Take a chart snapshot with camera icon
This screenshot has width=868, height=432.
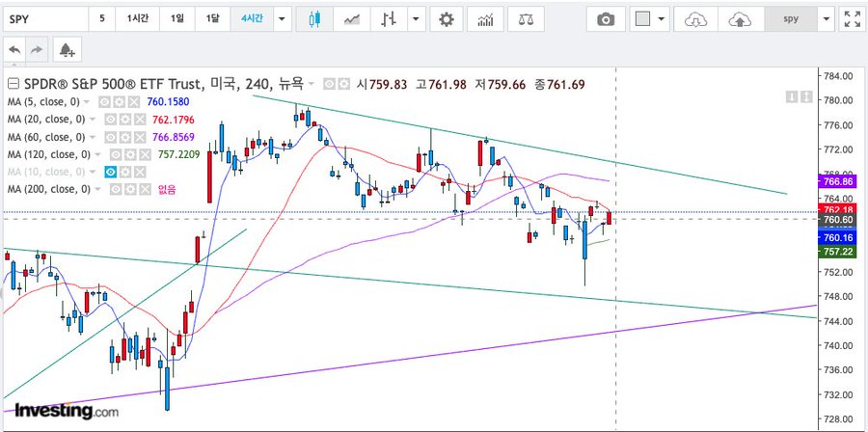pos(606,19)
